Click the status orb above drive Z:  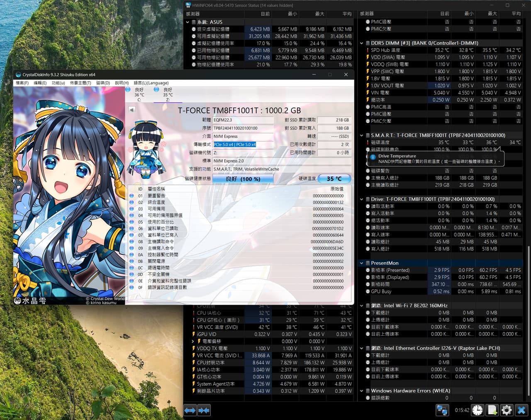click(156, 89)
